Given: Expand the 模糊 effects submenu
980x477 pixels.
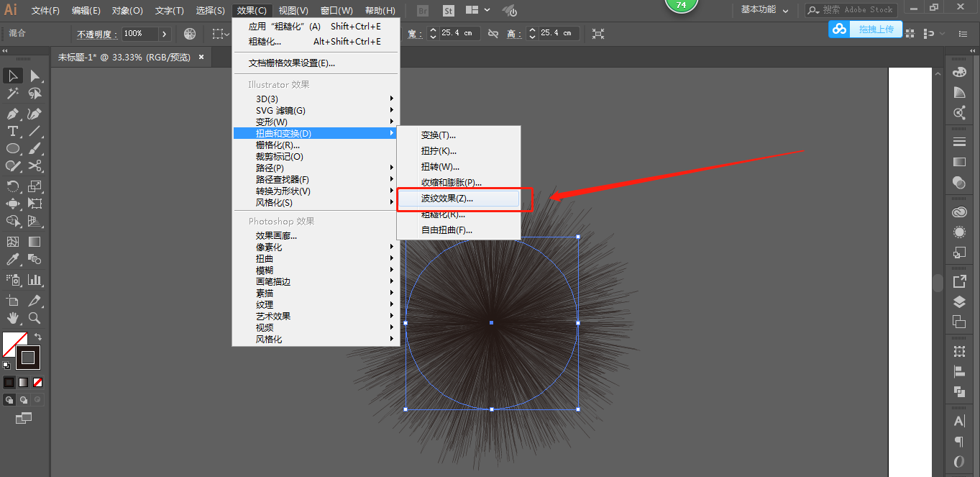Looking at the screenshot, I should tap(316, 270).
